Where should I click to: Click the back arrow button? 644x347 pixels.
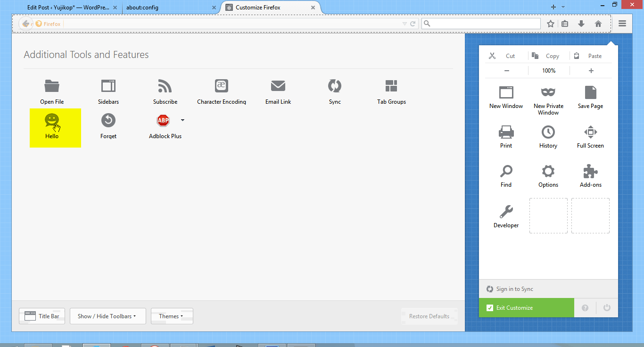tap(25, 24)
